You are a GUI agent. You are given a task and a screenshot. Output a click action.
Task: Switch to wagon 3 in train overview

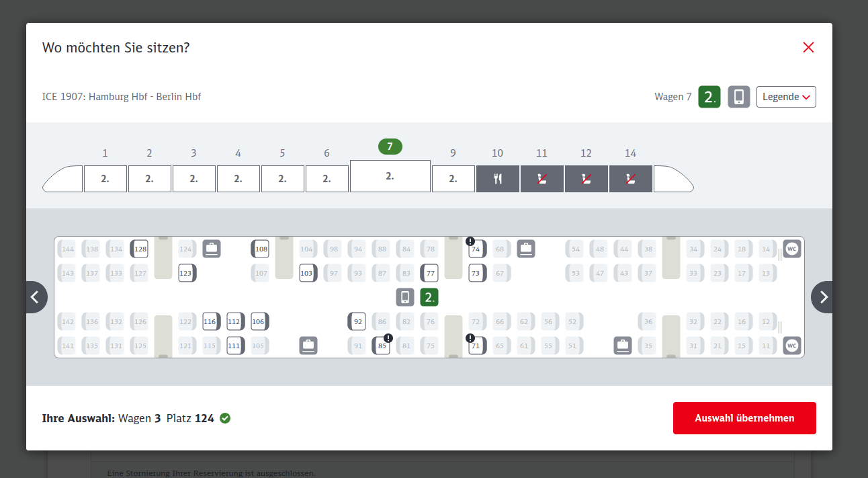coord(193,179)
